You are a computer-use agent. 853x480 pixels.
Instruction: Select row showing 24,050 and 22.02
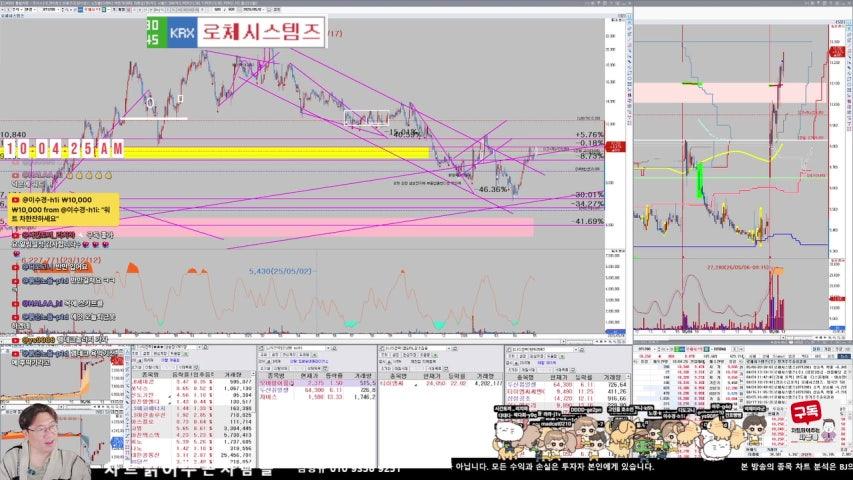coord(441,384)
